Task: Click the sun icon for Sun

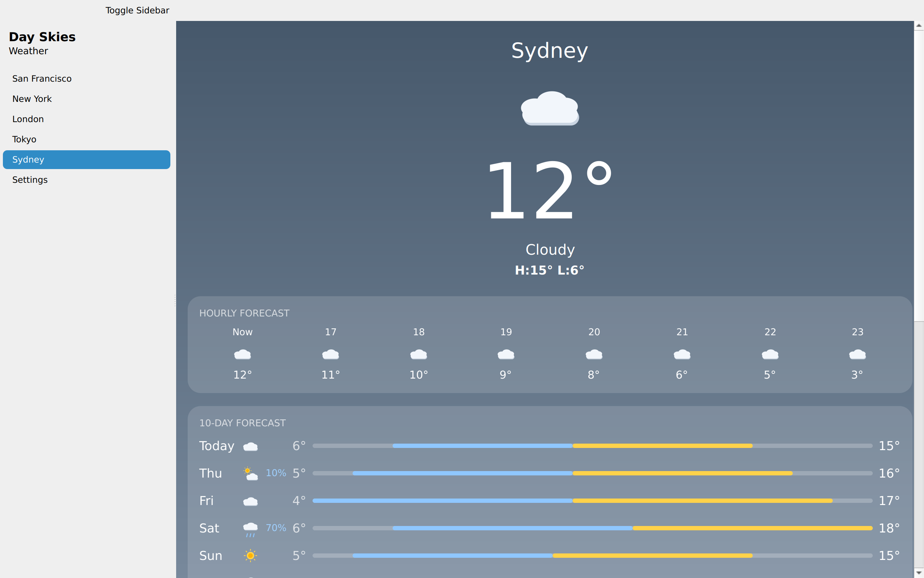Action: click(x=250, y=556)
